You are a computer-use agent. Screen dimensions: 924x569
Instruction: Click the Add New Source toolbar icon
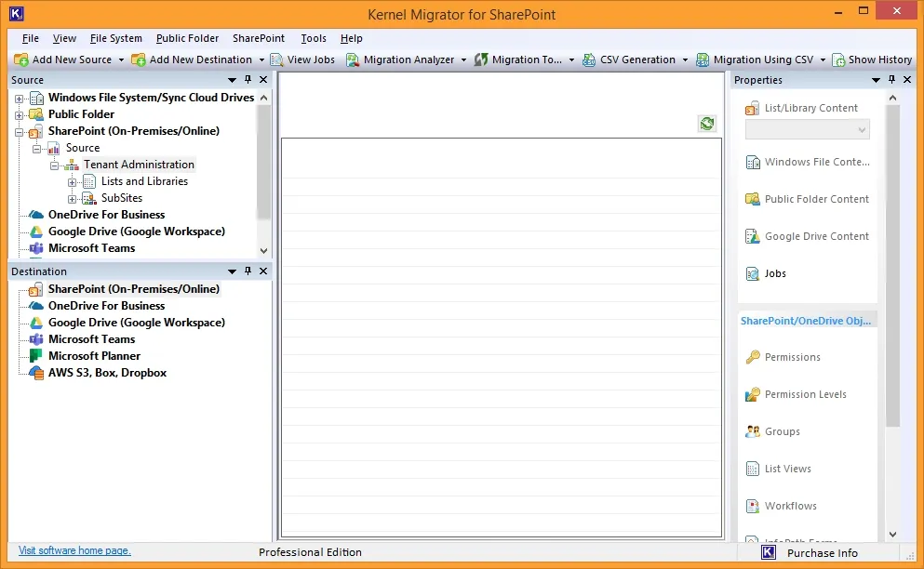click(x=21, y=60)
